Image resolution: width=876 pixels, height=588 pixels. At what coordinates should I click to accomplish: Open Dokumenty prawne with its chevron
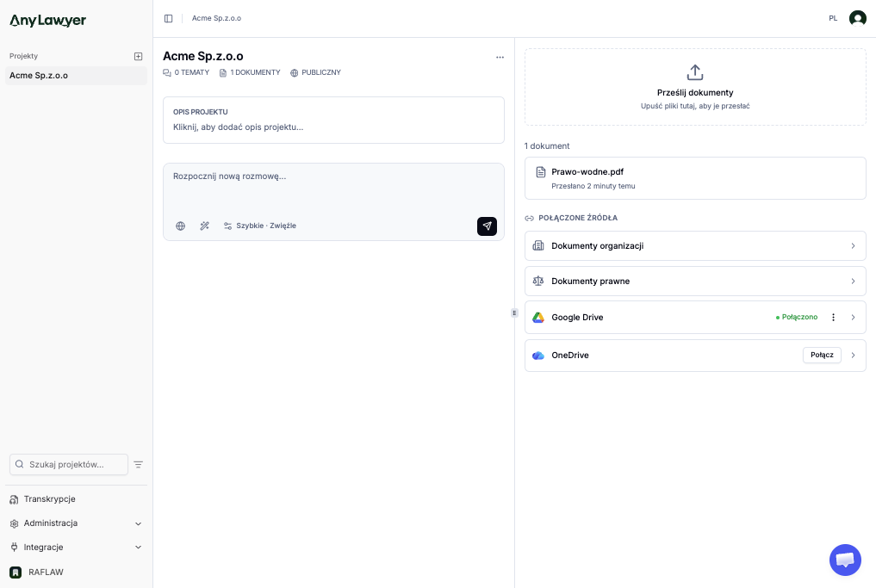coord(853,281)
